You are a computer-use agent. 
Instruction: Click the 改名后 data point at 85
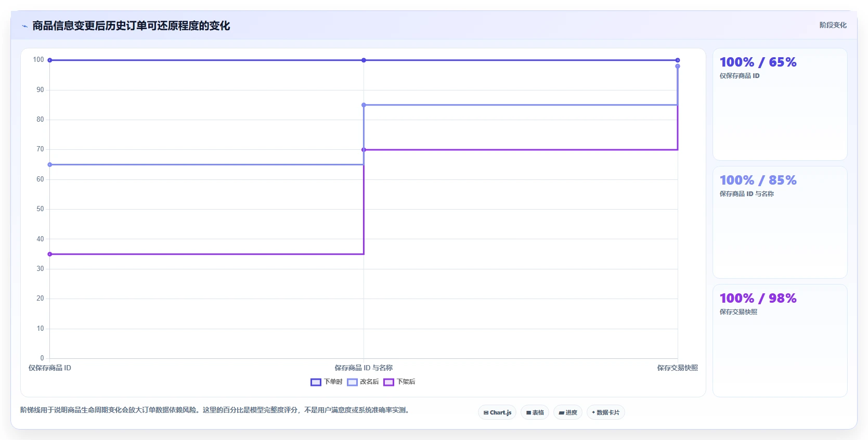coord(364,105)
